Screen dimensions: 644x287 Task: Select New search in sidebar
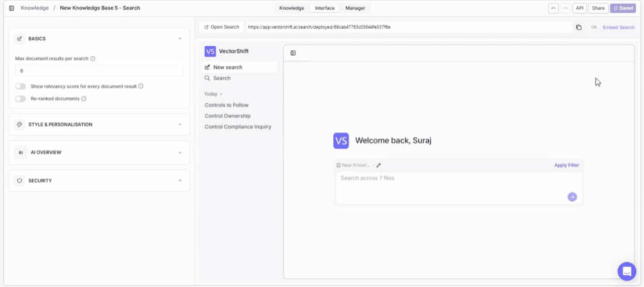pyautogui.click(x=239, y=67)
